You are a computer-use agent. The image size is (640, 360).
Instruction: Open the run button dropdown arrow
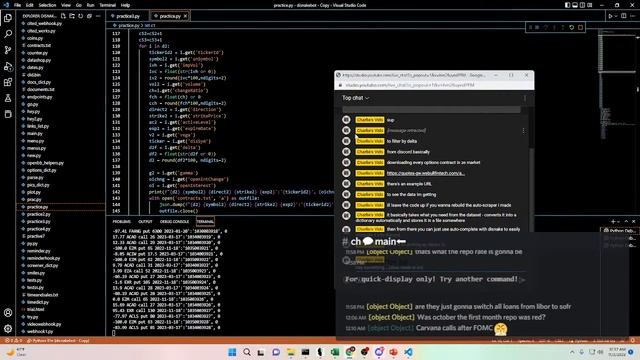point(616,16)
